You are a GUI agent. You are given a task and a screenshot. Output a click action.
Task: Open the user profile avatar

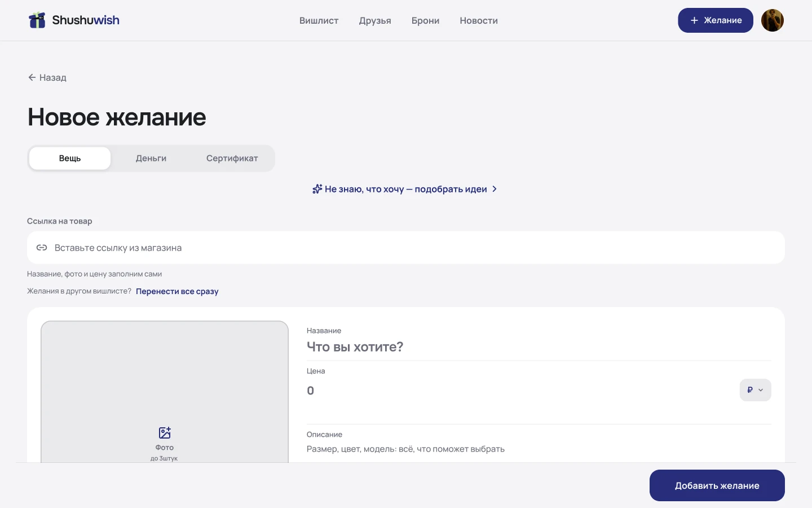coord(773,20)
